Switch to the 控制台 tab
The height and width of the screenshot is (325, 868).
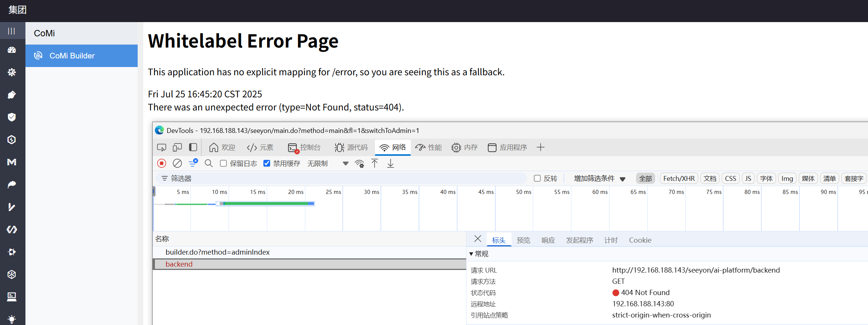tap(305, 148)
